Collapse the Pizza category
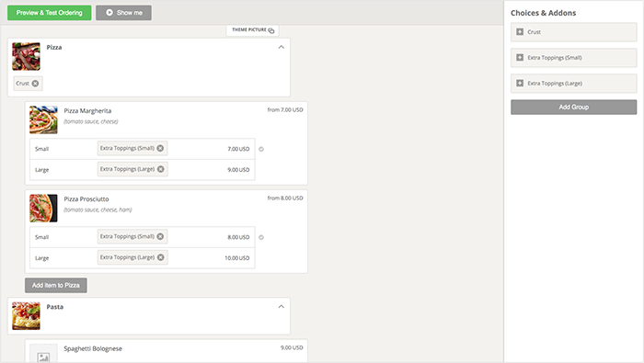 coord(281,47)
